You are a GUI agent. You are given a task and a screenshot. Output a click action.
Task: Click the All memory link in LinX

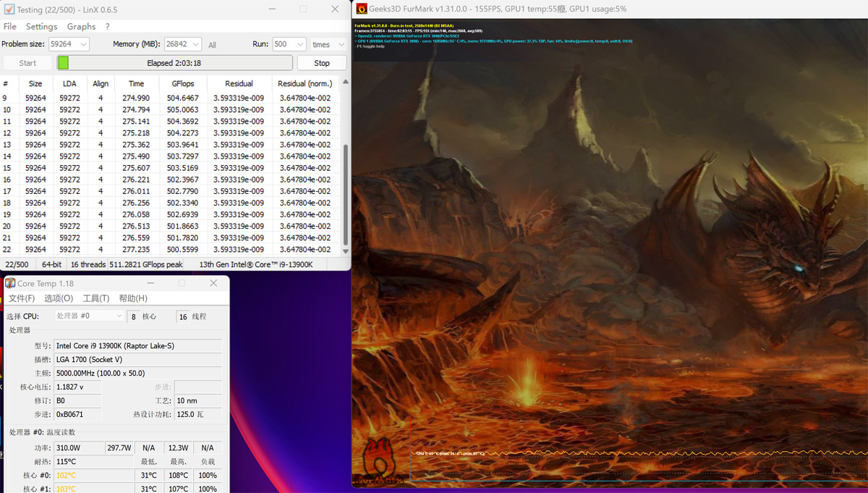point(212,45)
